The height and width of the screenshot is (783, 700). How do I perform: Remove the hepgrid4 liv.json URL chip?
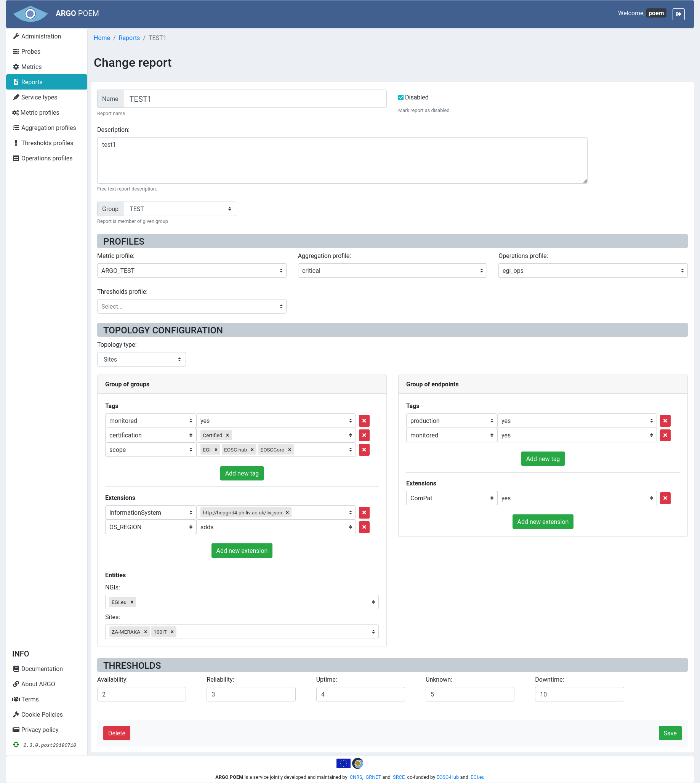[x=287, y=512]
